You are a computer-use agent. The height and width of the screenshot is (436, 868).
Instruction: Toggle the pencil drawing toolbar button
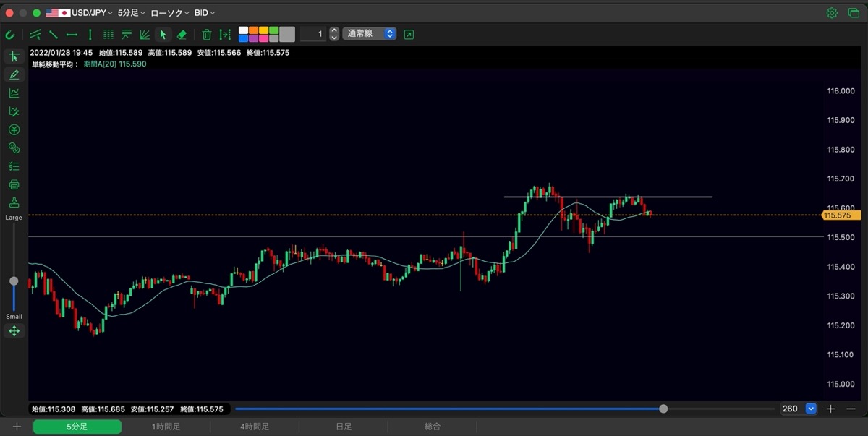click(x=14, y=74)
